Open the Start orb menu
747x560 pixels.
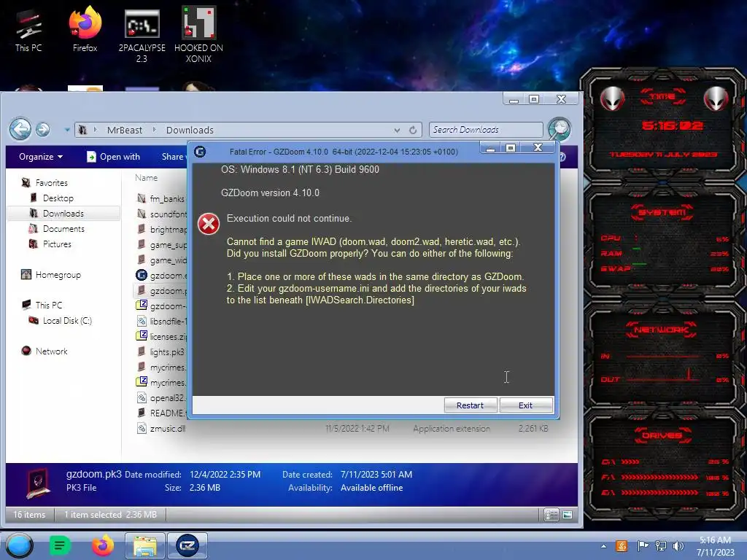[19, 545]
